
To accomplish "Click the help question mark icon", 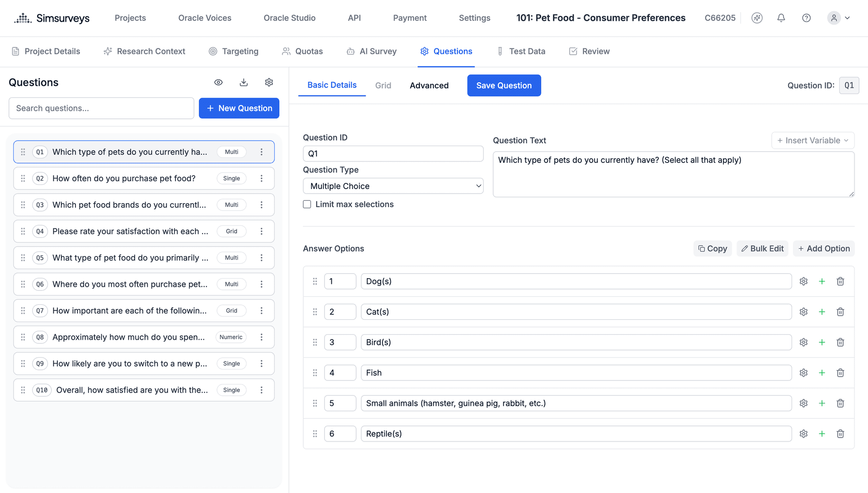I will pyautogui.click(x=806, y=18).
